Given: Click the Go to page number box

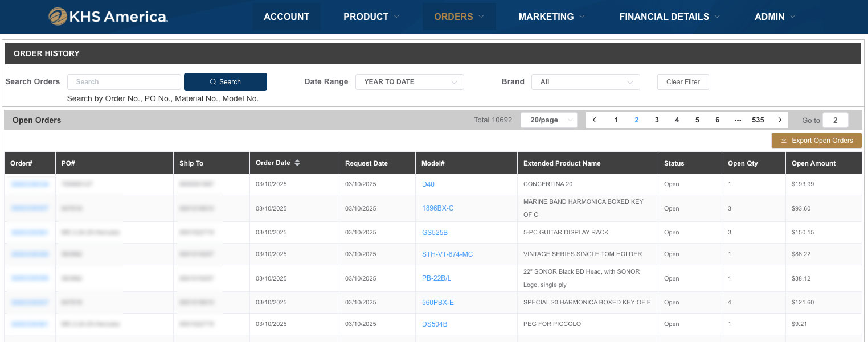Looking at the screenshot, I should [835, 120].
